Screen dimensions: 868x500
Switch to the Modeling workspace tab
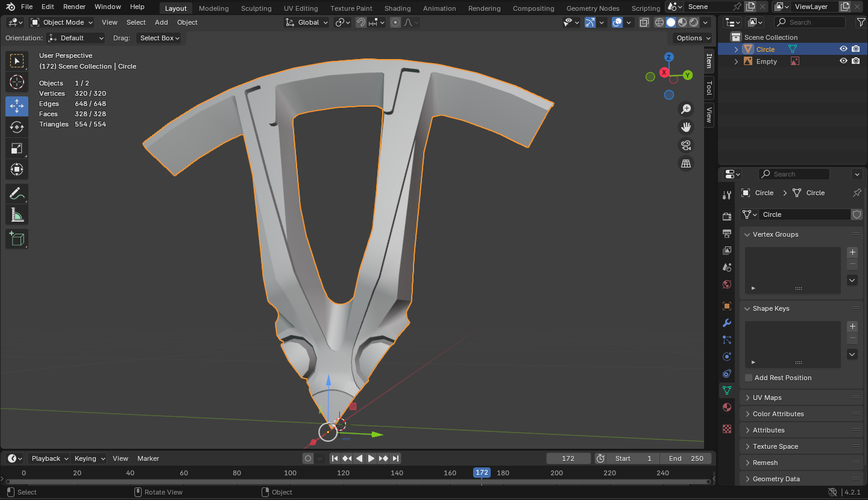(x=213, y=8)
